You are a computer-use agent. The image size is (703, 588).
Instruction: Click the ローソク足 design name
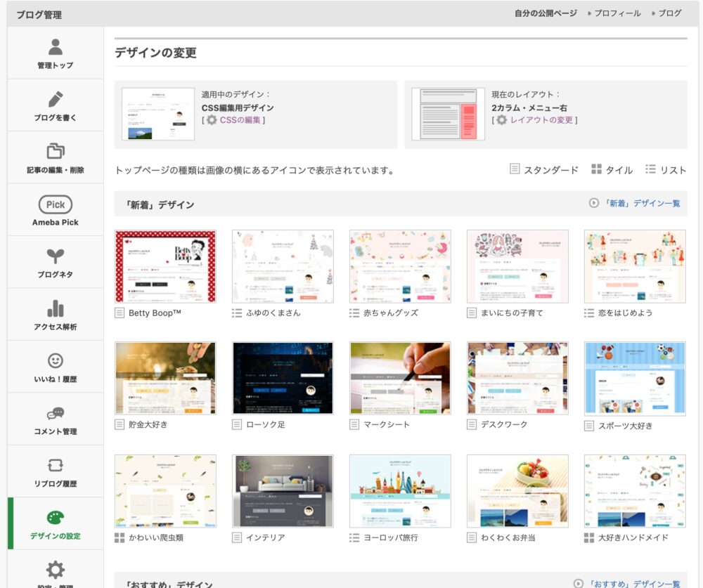266,424
